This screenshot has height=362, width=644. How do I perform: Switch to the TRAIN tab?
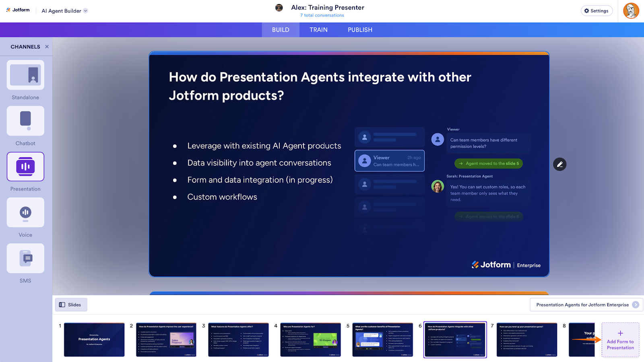coord(318,30)
